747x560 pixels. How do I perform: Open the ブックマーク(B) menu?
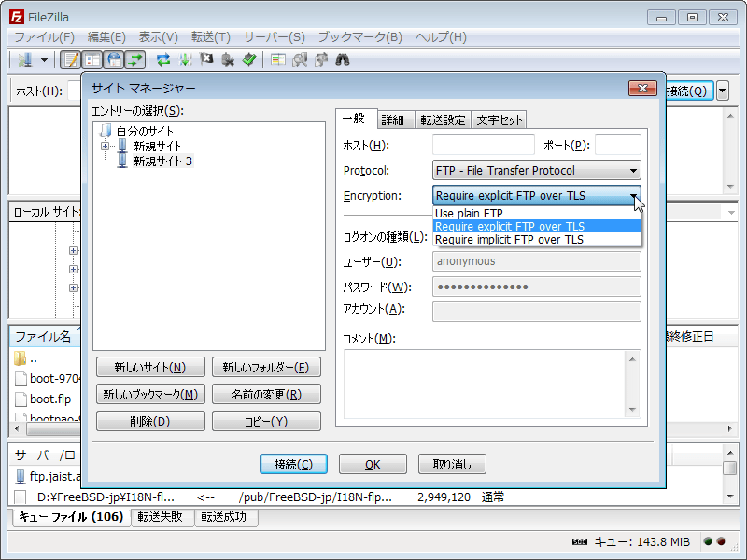(x=359, y=37)
